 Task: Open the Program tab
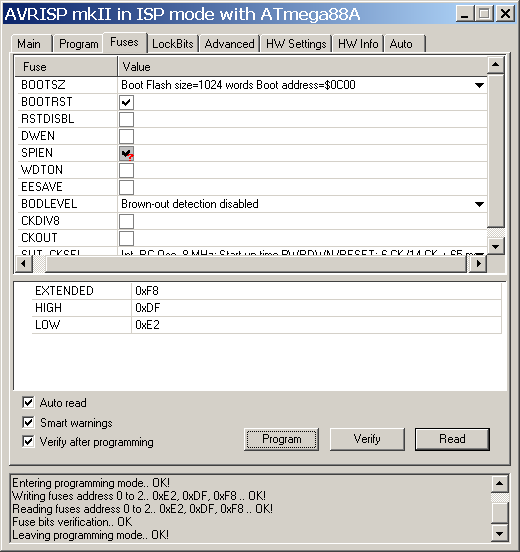tap(78, 44)
